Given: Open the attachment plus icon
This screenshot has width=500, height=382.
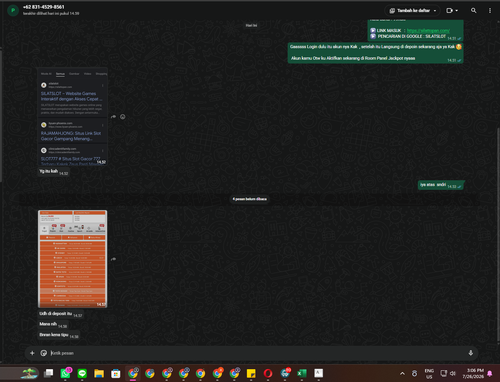Looking at the screenshot, I should point(32,353).
